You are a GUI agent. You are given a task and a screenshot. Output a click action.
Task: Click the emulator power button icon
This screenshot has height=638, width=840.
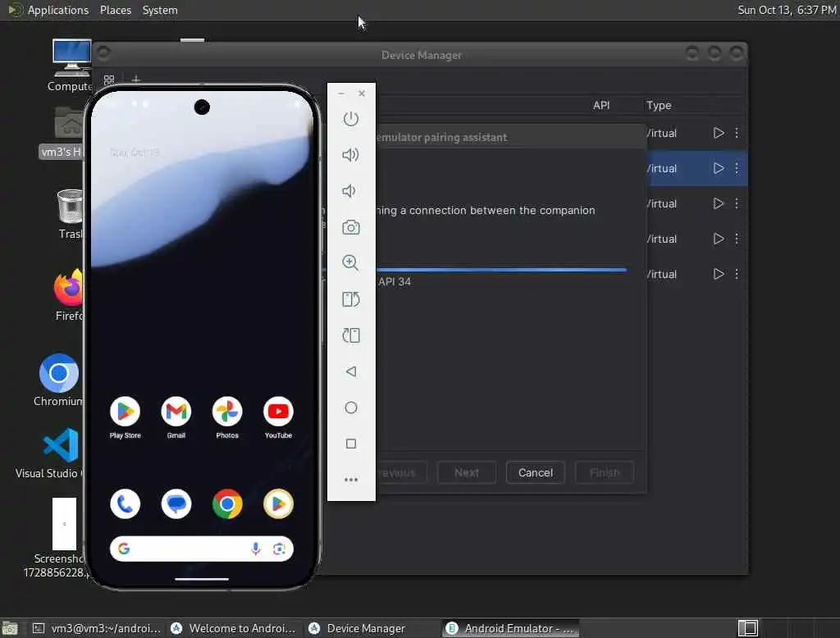click(351, 119)
